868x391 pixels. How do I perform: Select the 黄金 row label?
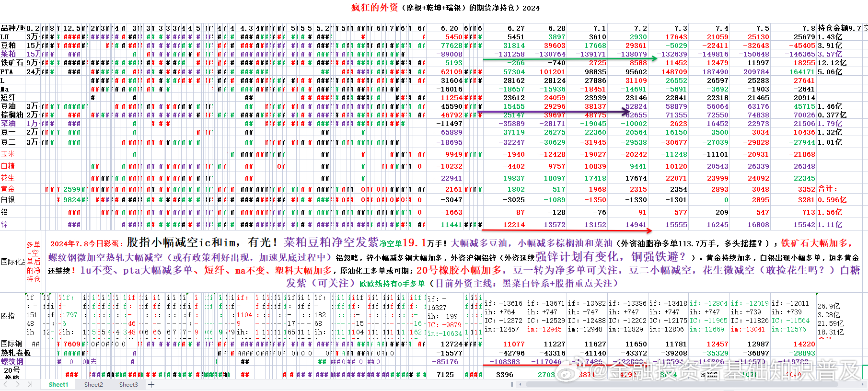click(x=12, y=189)
